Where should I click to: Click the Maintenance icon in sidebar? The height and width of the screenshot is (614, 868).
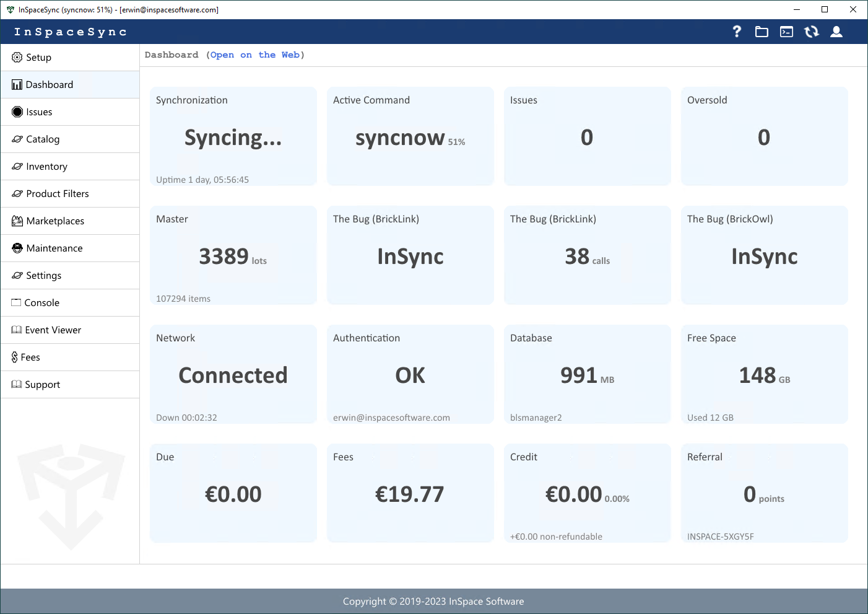click(17, 248)
